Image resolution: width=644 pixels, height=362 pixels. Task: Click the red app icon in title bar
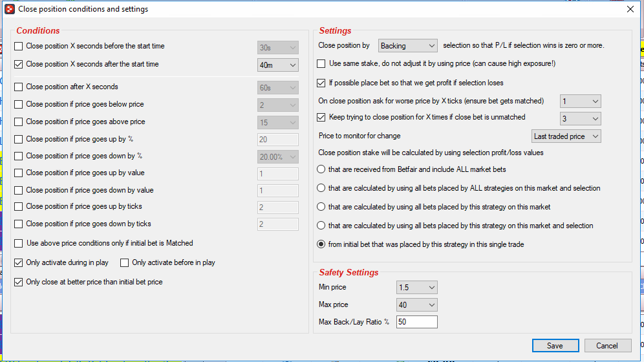pos(10,9)
